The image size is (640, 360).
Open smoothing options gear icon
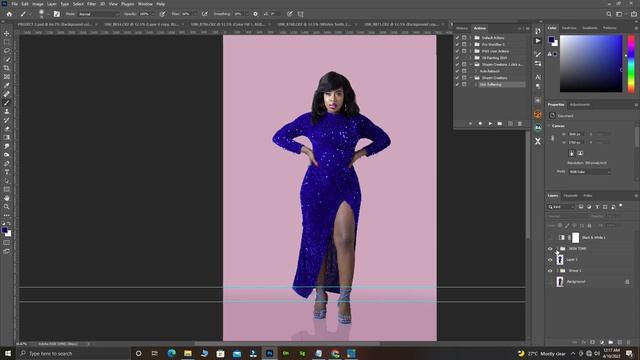pyautogui.click(x=256, y=14)
